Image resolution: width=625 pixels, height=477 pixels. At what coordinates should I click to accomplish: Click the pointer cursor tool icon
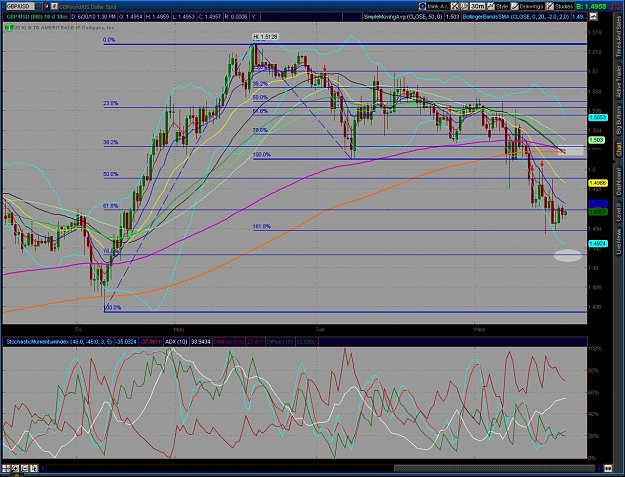click(33, 468)
